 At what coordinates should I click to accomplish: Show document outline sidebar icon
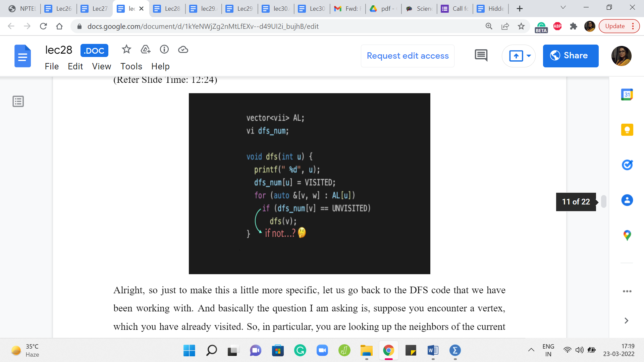coord(18,101)
